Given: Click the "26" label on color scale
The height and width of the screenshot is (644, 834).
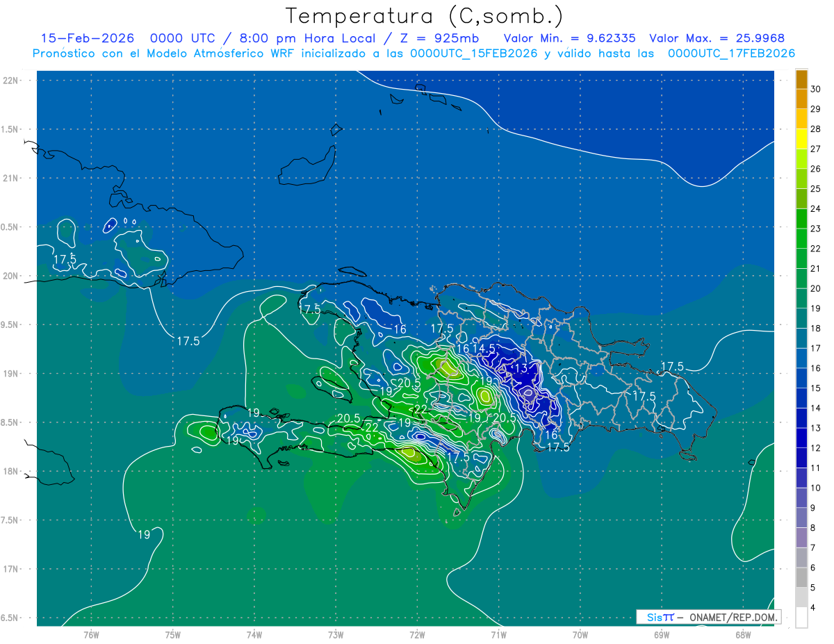Looking at the screenshot, I should pyautogui.click(x=815, y=169).
